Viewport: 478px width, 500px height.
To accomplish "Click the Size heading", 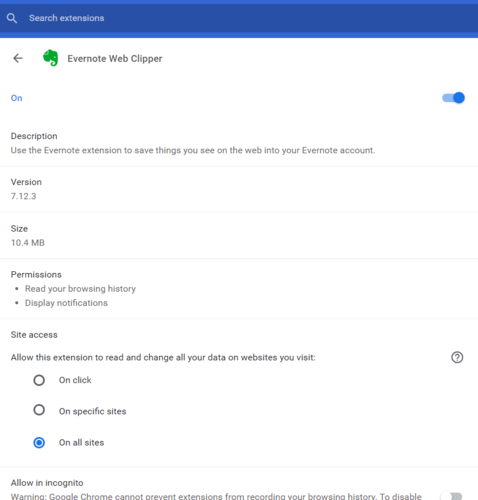I will click(x=19, y=229).
